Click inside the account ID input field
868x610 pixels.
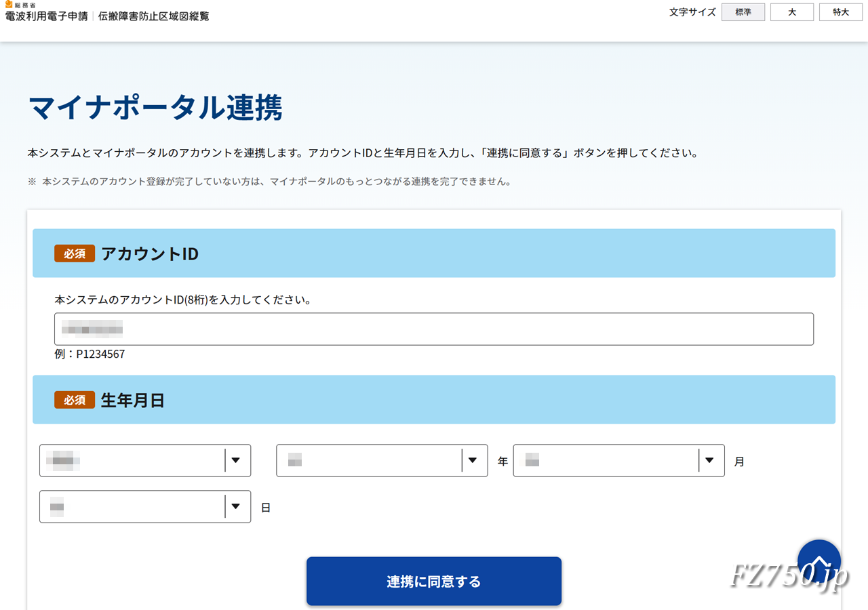(x=434, y=329)
